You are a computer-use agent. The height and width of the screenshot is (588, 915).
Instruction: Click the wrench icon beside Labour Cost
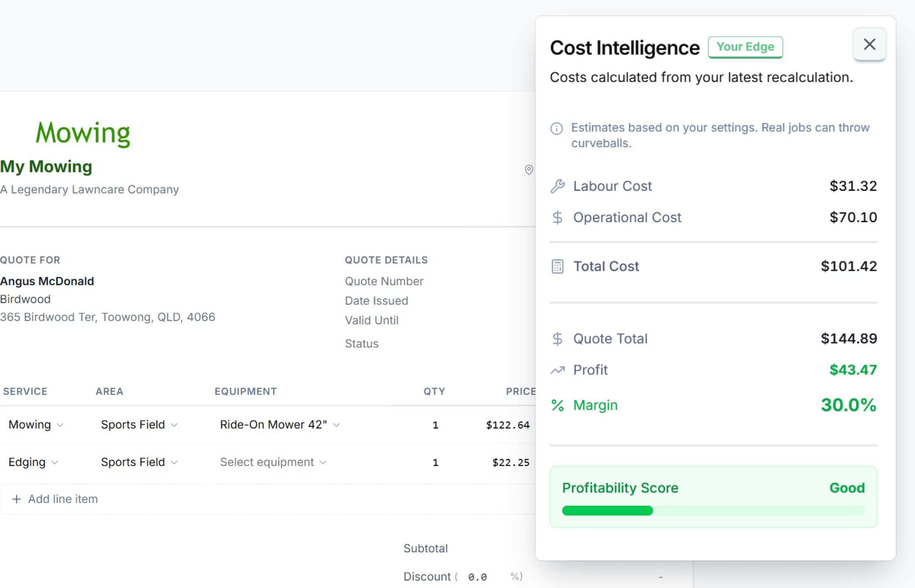click(x=557, y=187)
